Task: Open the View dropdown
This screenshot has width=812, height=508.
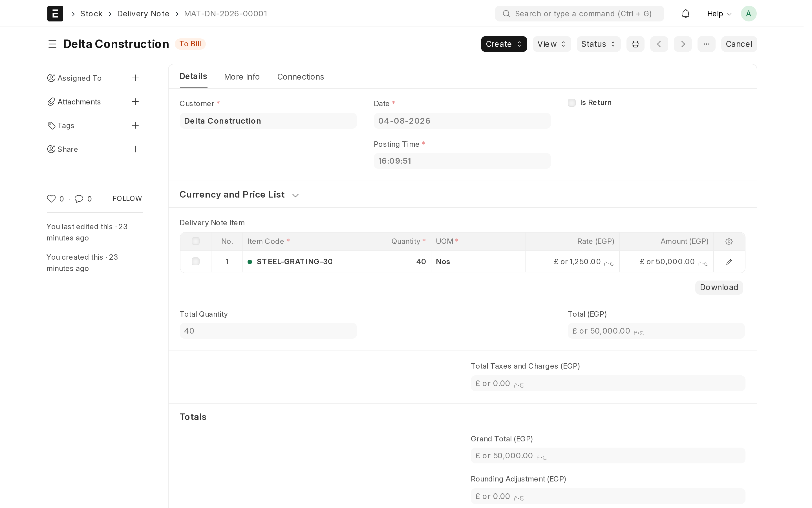Action: click(x=551, y=44)
